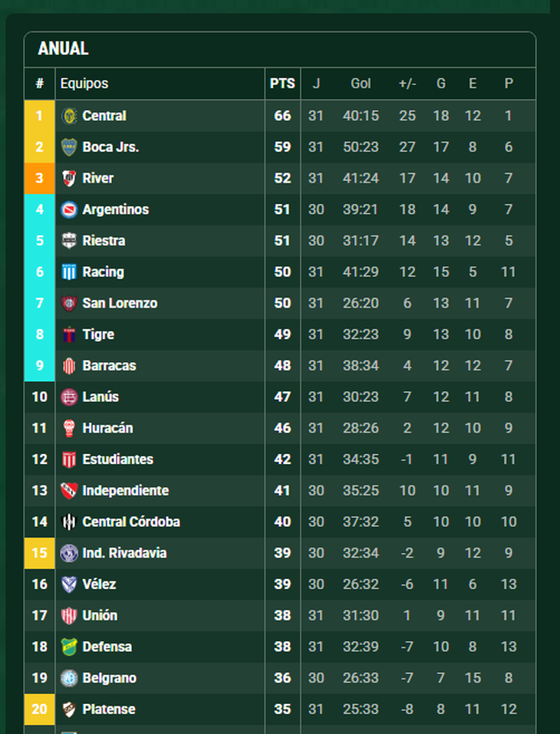The width and height of the screenshot is (560, 734).
Task: Click the San Lorenzo crest icon
Action: pos(69,304)
